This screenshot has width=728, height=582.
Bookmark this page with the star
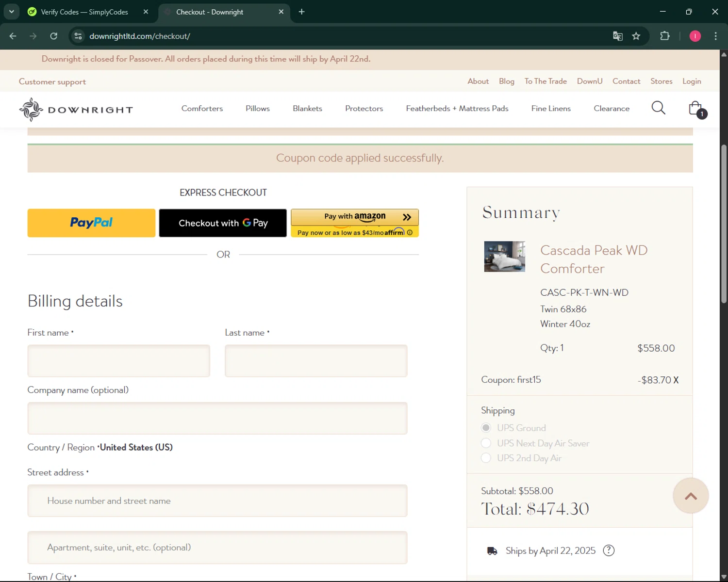tap(636, 36)
